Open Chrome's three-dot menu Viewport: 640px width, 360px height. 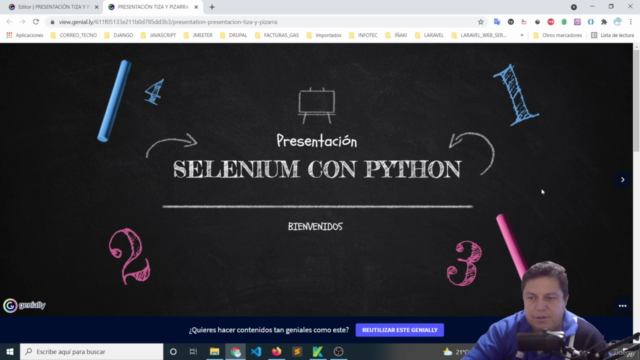(631, 22)
